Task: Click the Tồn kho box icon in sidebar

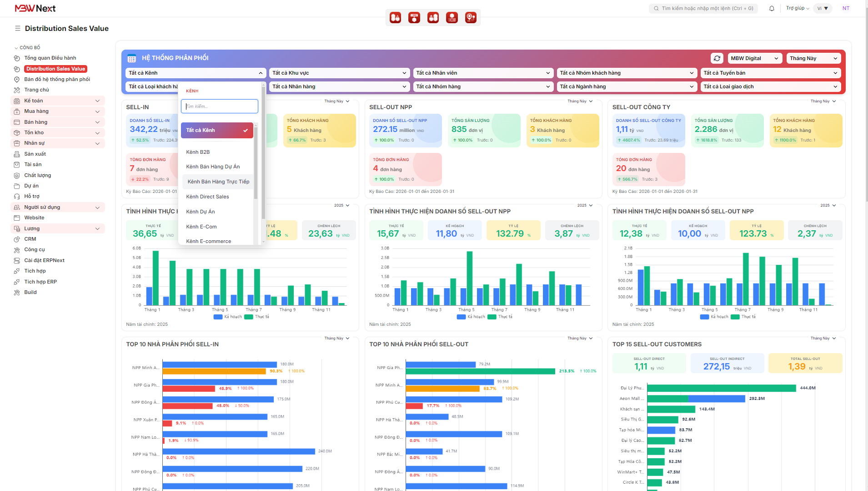Action: (x=17, y=133)
